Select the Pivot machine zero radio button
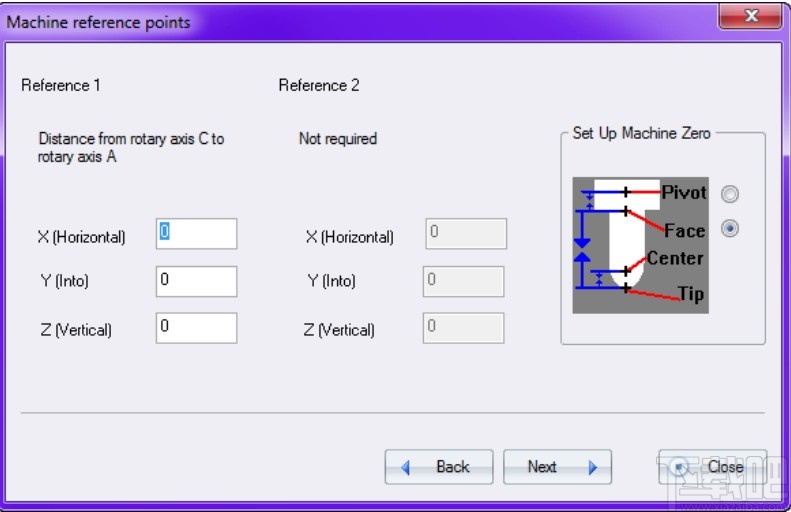Image resolution: width=791 pixels, height=512 pixels. pyautogui.click(x=730, y=194)
